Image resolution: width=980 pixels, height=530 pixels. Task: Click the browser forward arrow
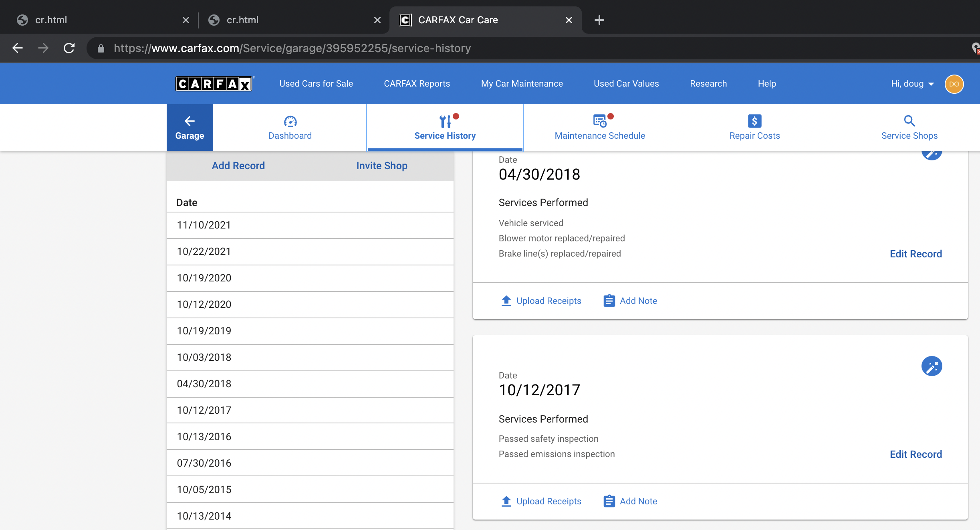point(43,48)
